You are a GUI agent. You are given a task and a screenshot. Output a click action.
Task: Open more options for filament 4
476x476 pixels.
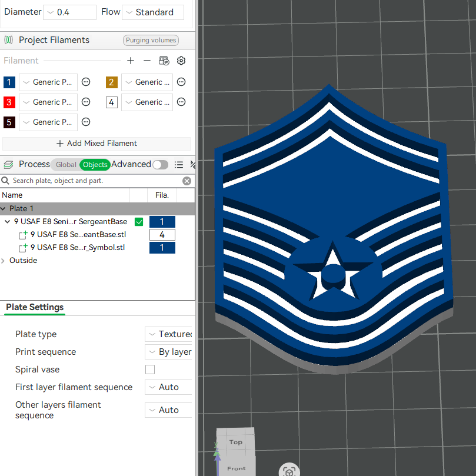pos(181,102)
